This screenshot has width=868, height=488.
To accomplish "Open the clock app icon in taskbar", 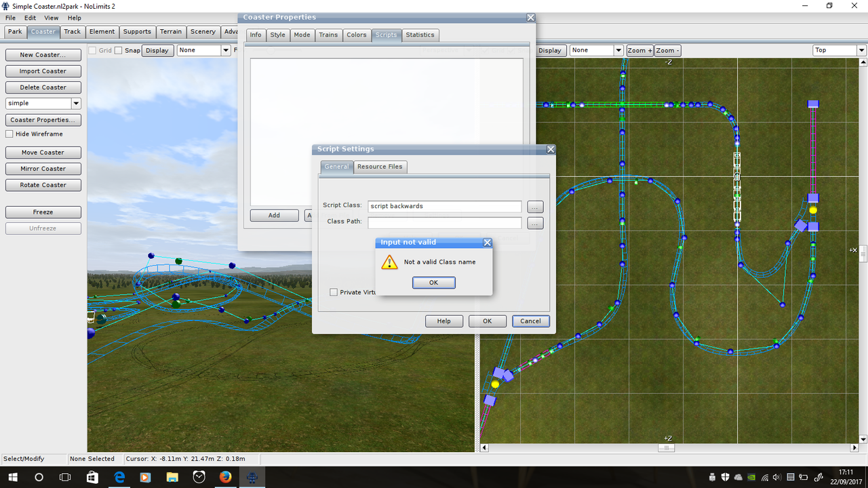I will 199,477.
